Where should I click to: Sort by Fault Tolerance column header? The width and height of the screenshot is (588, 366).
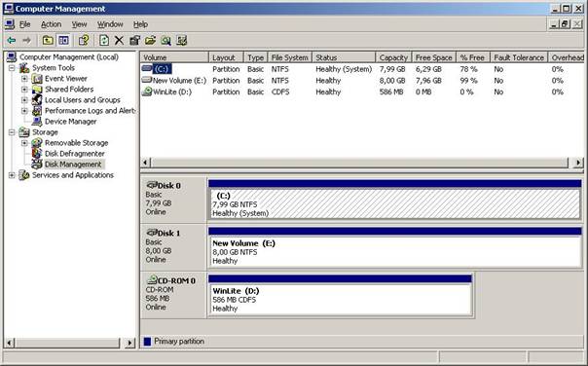519,57
